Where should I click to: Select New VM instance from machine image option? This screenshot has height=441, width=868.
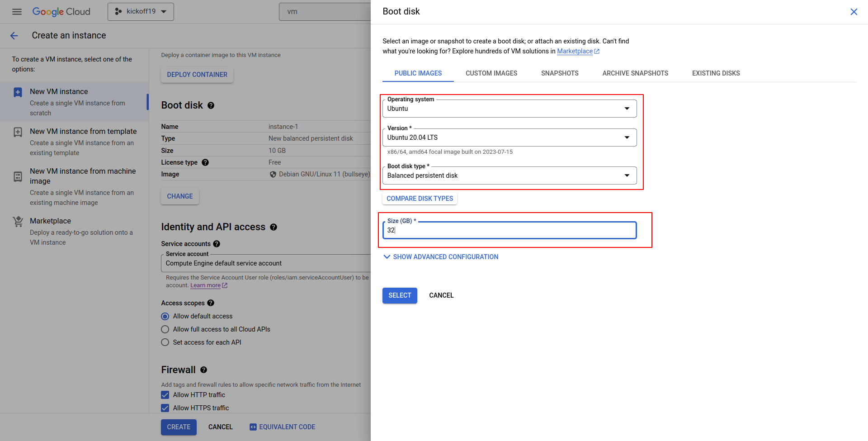click(74, 186)
